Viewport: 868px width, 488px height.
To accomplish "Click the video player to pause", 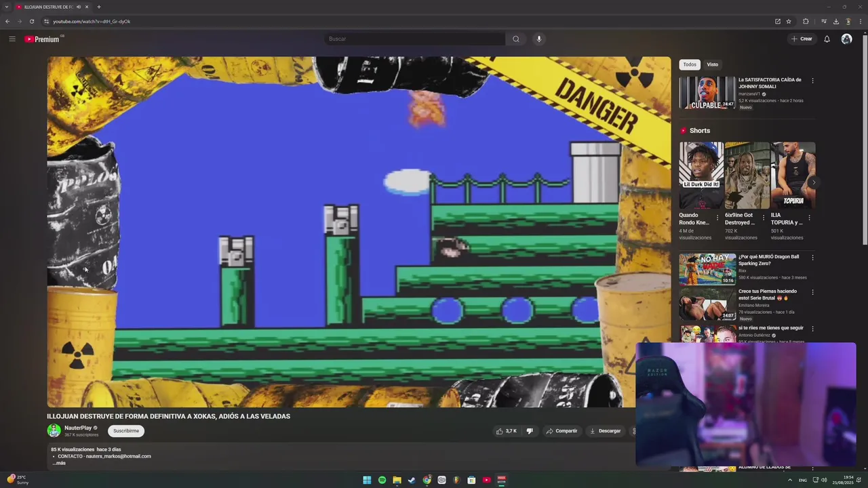I will [359, 232].
